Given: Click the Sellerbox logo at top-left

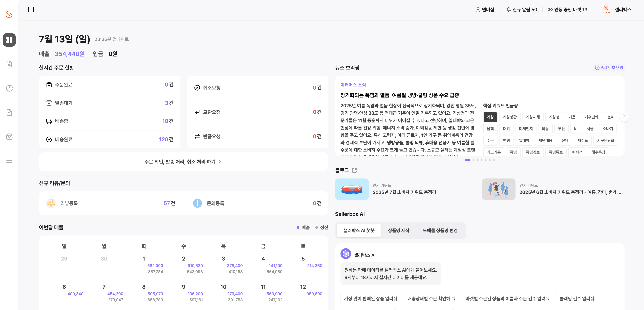Looking at the screenshot, I should 9,14.
